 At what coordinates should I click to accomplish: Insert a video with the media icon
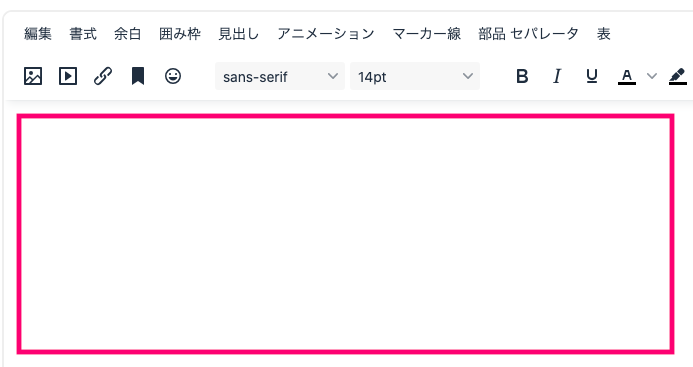point(68,76)
